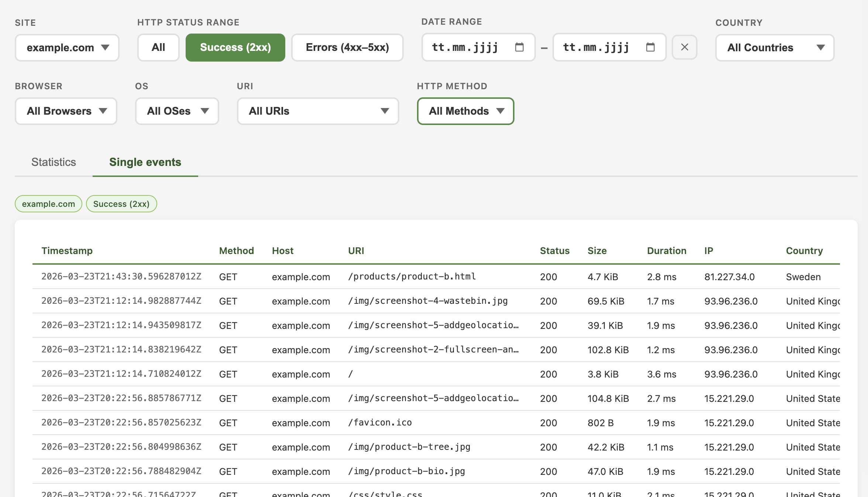Viewport: 868px width, 497px height.
Task: Select the Single events tab
Action: (x=145, y=162)
